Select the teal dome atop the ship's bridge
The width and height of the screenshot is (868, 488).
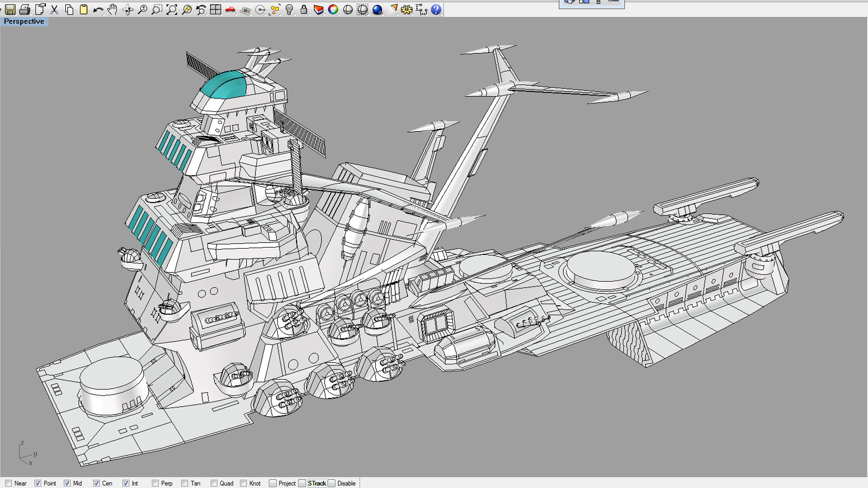point(225,84)
